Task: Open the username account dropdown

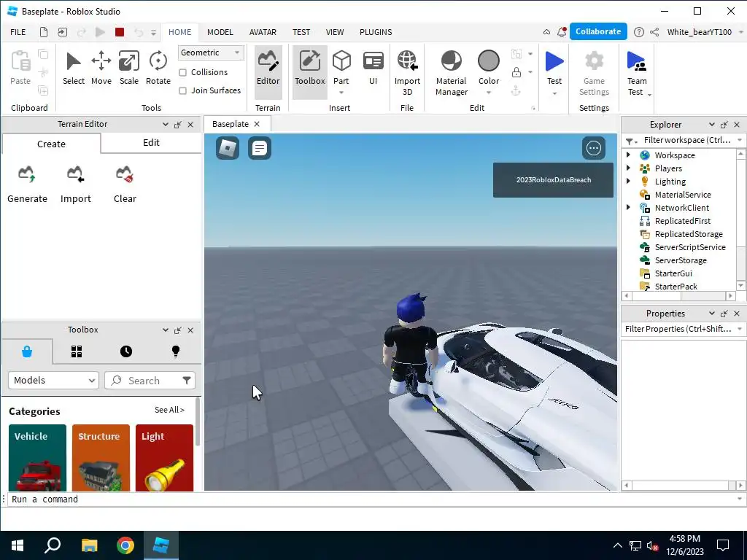Action: pos(741,32)
